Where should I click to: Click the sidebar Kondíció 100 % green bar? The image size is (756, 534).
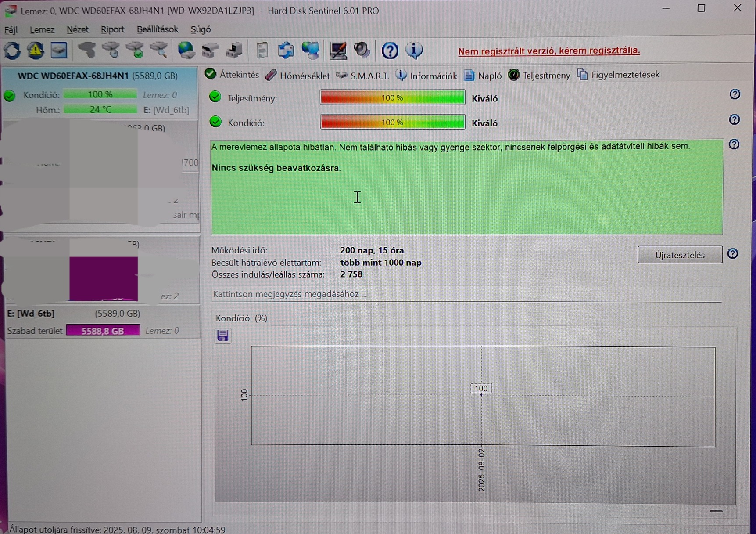100,94
